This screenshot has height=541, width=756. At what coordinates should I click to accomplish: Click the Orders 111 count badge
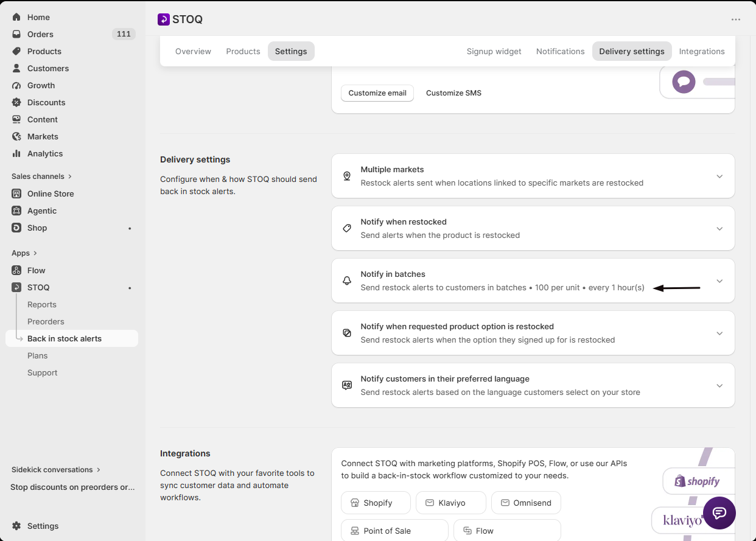(x=124, y=34)
